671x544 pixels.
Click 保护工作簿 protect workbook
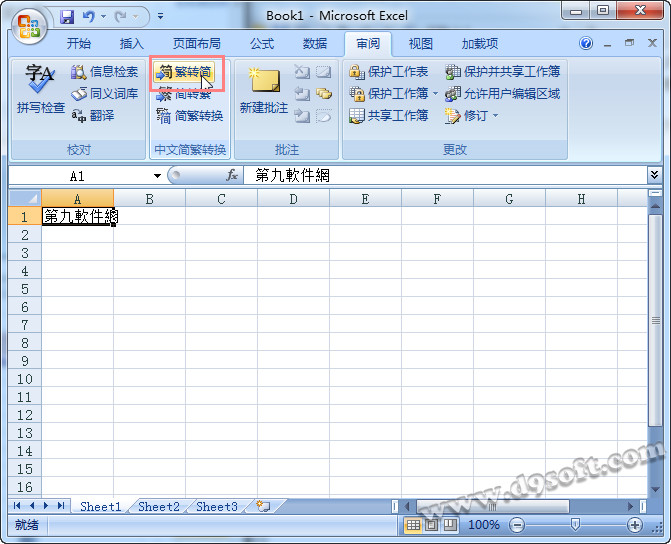point(388,93)
